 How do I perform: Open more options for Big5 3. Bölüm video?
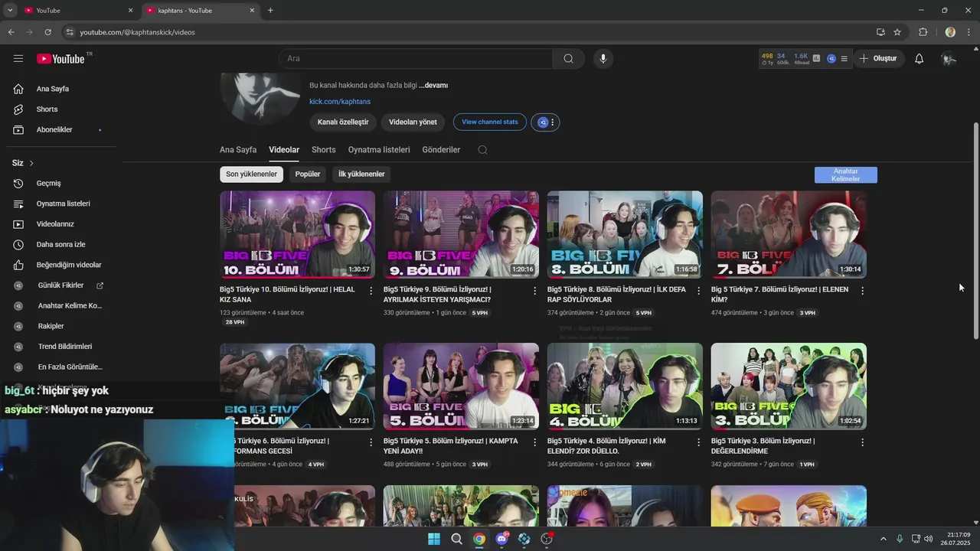pos(863,442)
